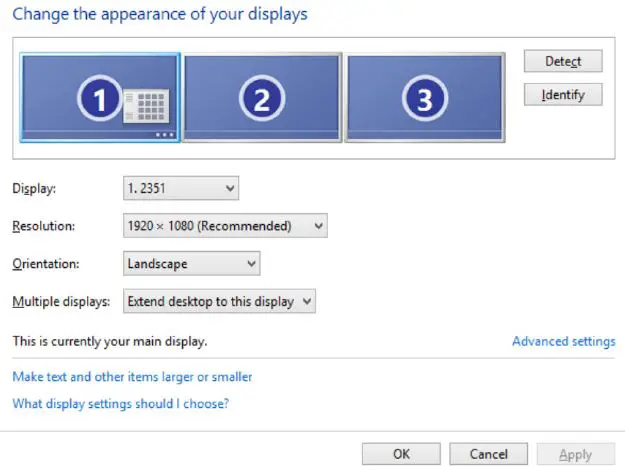
Task: Confirm with the OK button
Action: click(401, 454)
